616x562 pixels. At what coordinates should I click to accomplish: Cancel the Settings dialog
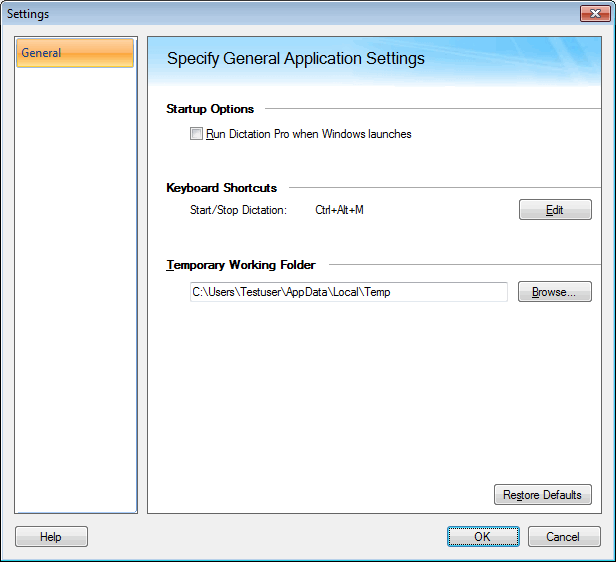[x=562, y=537]
